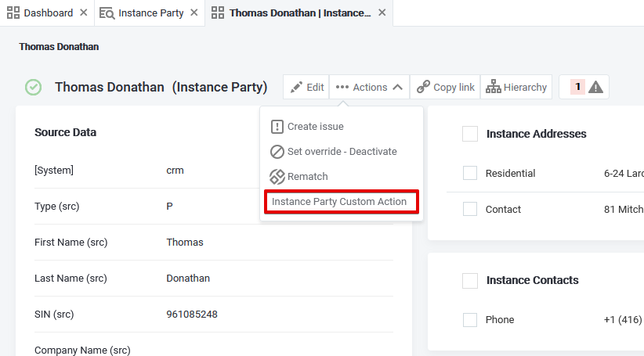Click the green validation checkmark status icon
The image size is (644, 356).
coord(33,88)
